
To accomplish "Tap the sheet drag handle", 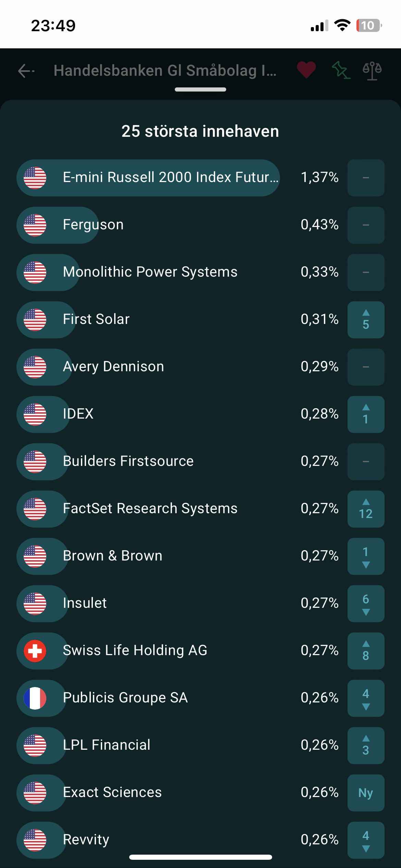I will [200, 90].
